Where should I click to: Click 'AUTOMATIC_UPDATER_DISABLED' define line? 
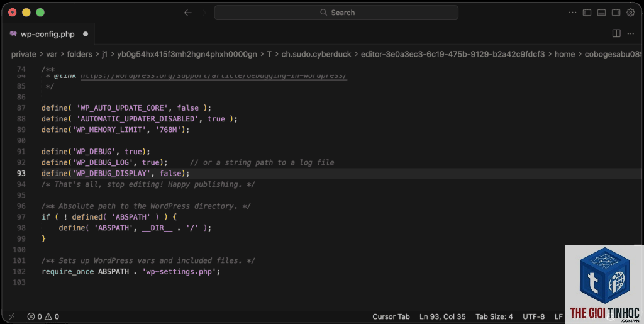139,119
